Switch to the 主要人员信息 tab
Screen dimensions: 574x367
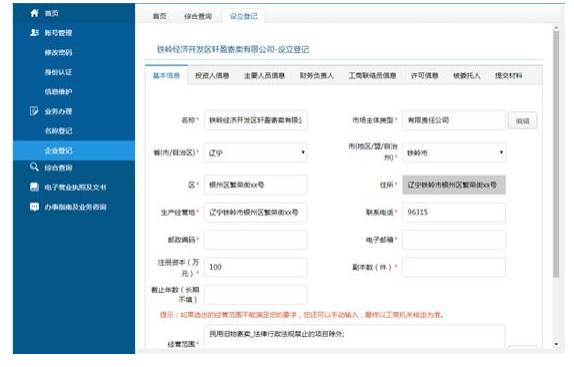264,75
